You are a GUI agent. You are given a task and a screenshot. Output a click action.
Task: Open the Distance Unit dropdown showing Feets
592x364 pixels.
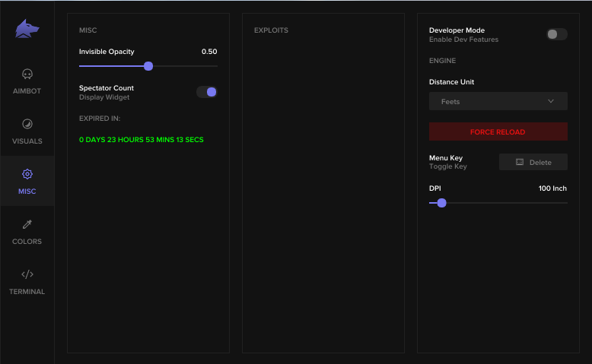498,101
